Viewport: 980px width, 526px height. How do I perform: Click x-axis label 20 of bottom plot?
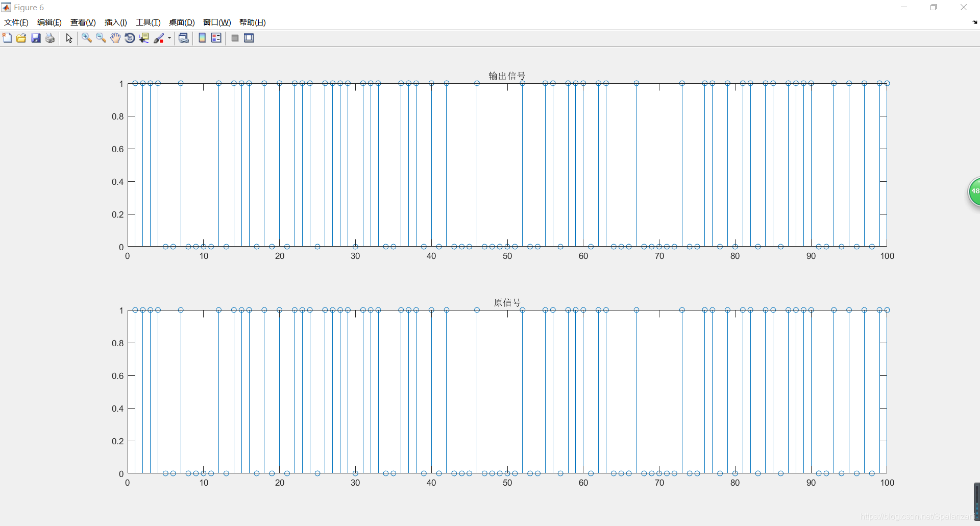pos(280,483)
